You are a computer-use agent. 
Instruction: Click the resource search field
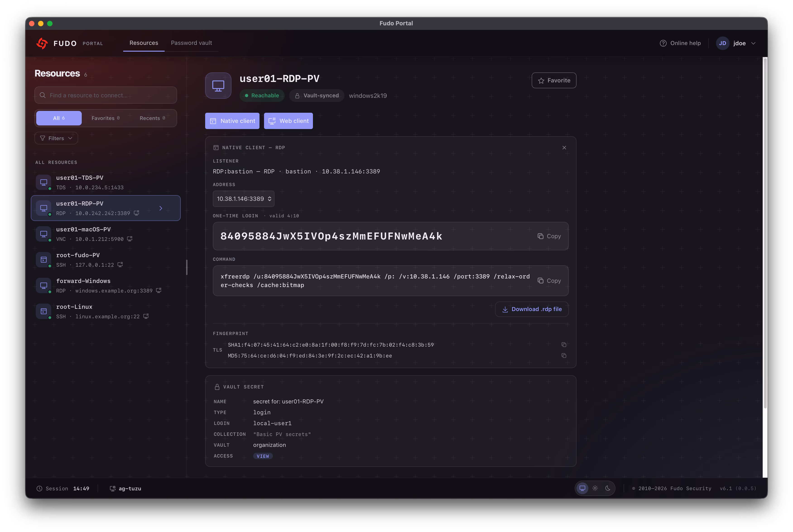106,95
